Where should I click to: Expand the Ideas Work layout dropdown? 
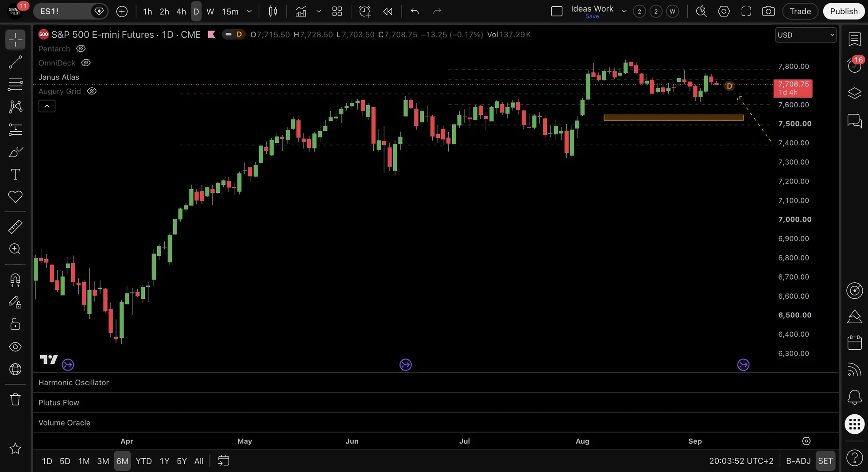624,12
